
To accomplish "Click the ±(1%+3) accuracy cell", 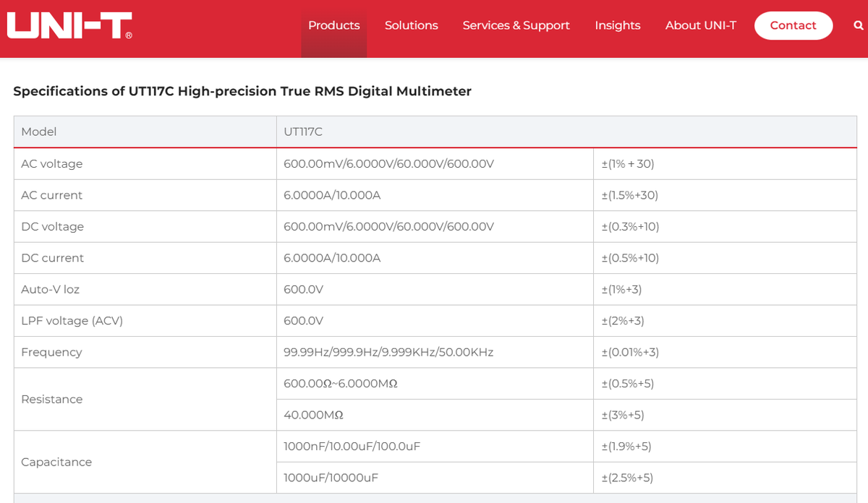I will tap(725, 289).
